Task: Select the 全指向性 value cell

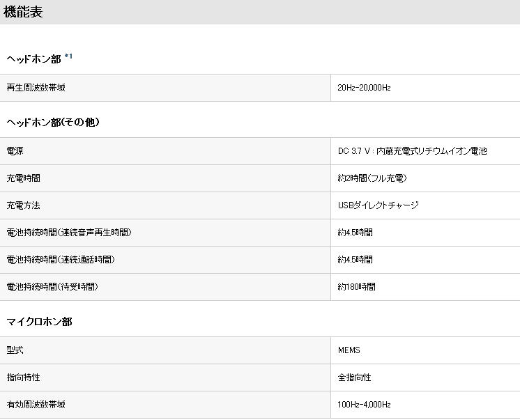Action: tap(354, 378)
